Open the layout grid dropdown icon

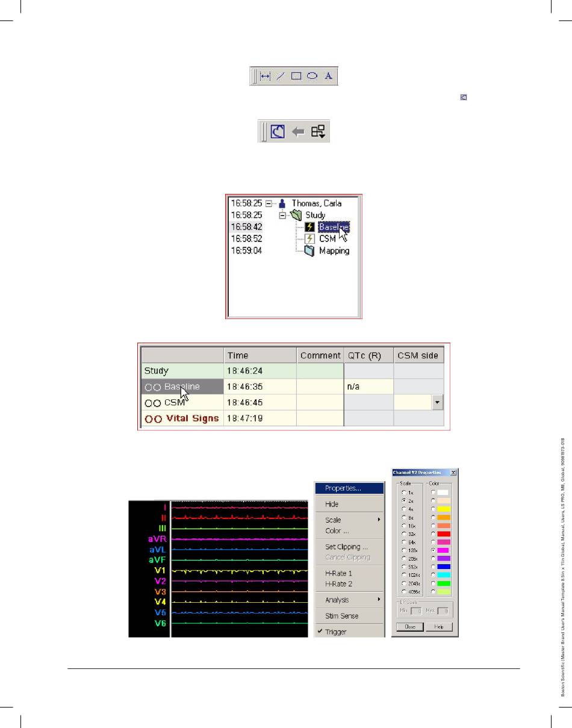(x=318, y=131)
